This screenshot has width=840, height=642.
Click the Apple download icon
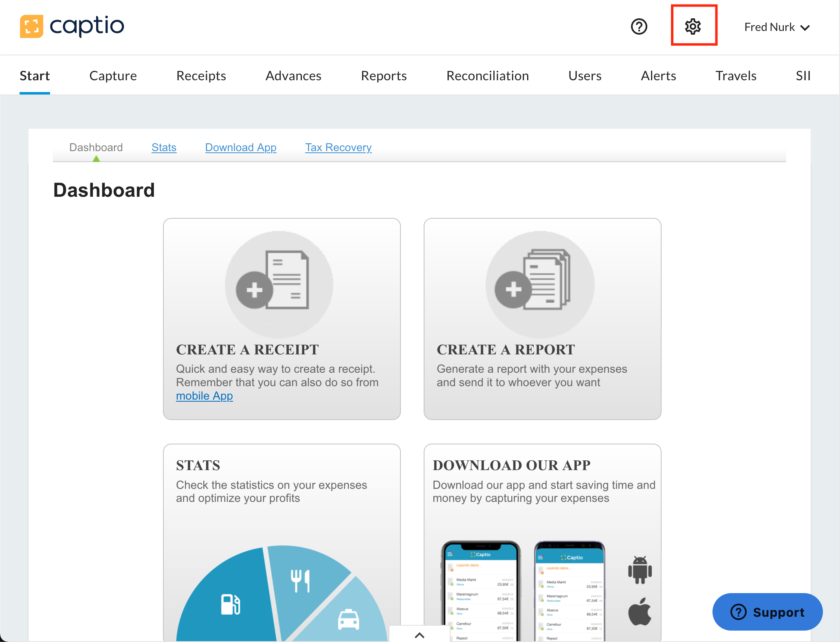[x=640, y=611]
